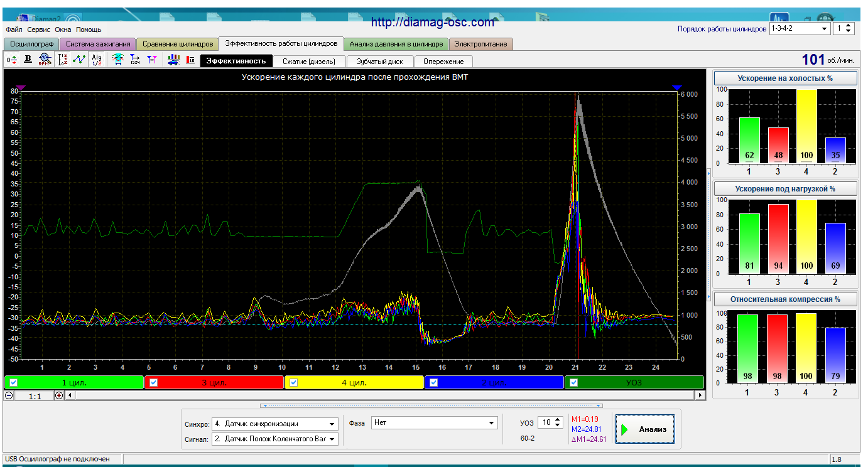Click the cyan waveform smoothing icon
Image resolution: width=868 pixels, height=467 pixels.
click(x=117, y=59)
